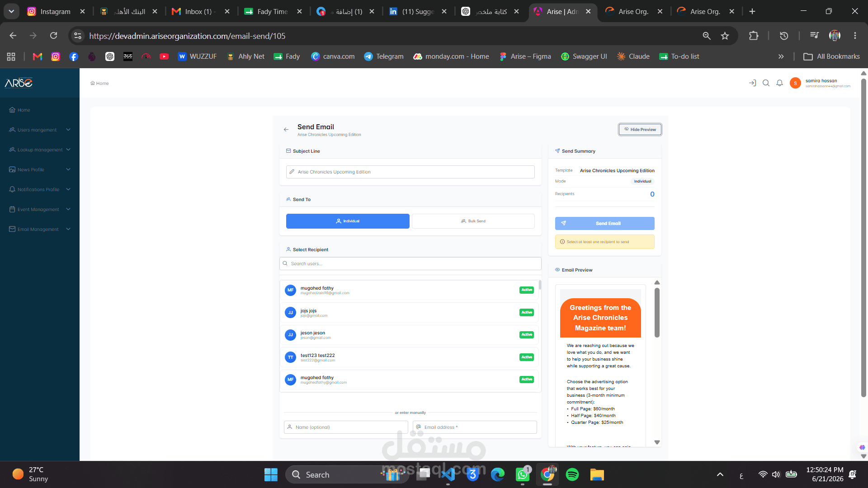Click the recipient list scrollbar
868x488 pixels.
540,286
